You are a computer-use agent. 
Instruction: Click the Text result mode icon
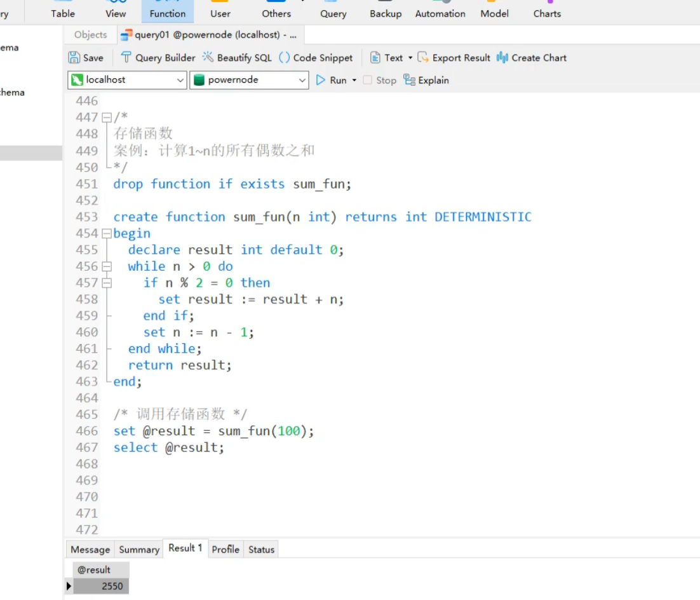375,58
